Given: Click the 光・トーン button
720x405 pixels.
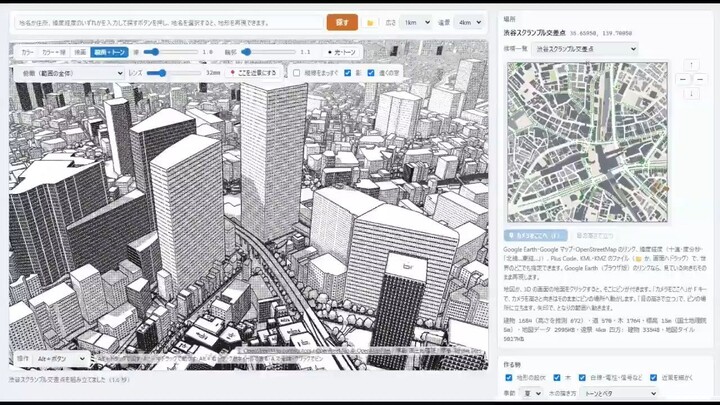Looking at the screenshot, I should pos(341,52).
